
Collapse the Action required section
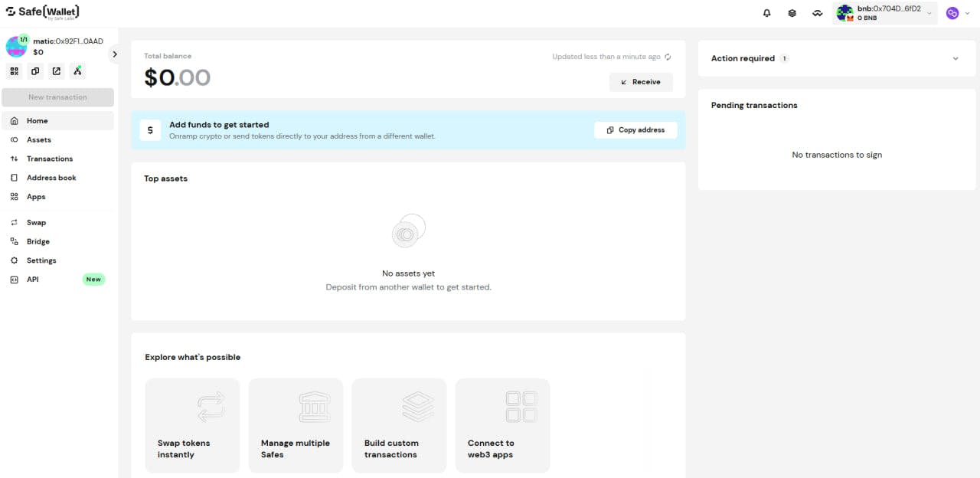(x=955, y=57)
